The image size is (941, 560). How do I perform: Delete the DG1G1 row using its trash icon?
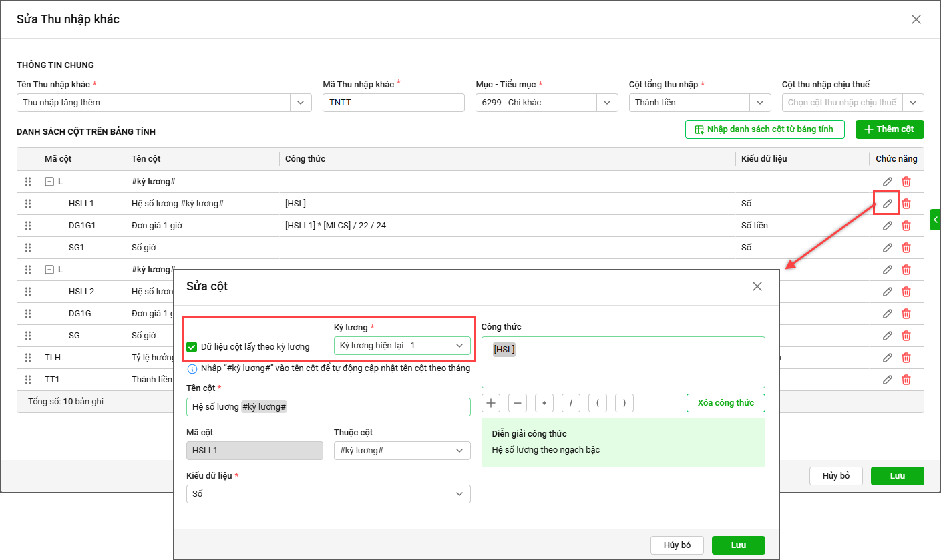[906, 226]
